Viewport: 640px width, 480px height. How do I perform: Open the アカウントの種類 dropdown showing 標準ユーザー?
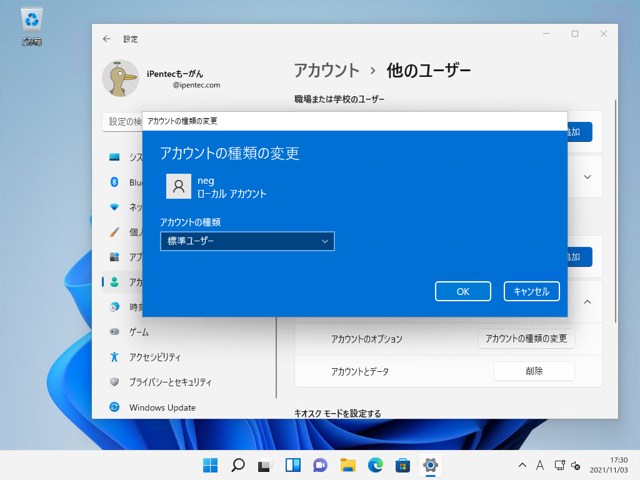click(247, 241)
